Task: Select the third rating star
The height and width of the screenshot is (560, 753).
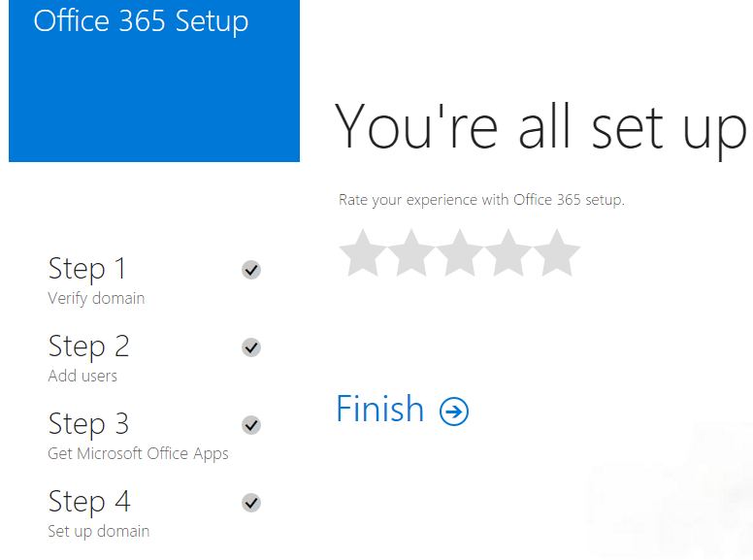Action: (460, 253)
